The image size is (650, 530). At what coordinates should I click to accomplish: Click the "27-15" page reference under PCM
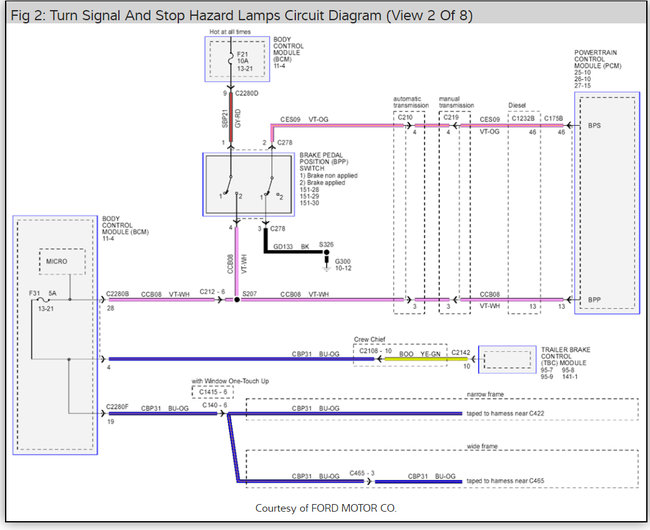click(x=582, y=86)
